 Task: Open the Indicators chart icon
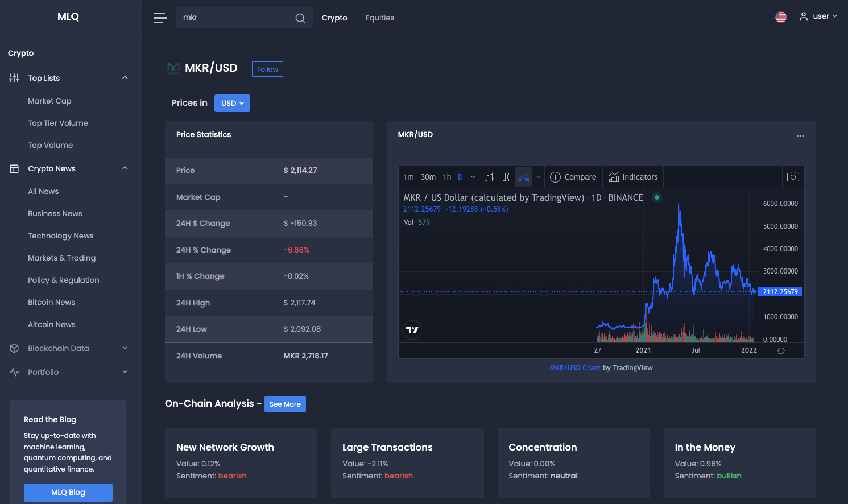614,177
